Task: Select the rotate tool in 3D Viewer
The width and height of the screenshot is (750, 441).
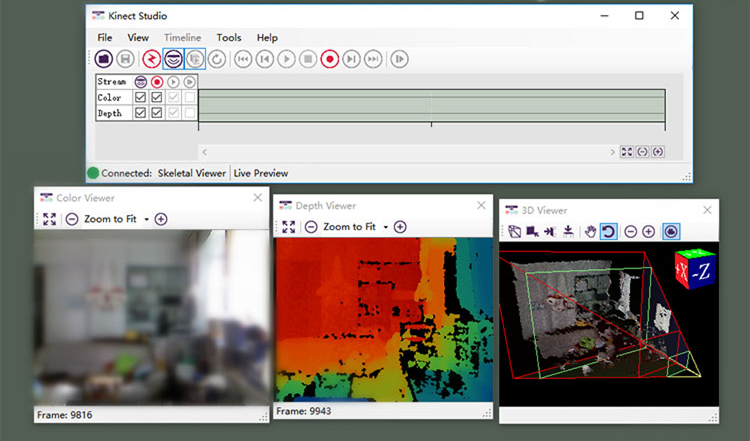Action: tap(608, 232)
